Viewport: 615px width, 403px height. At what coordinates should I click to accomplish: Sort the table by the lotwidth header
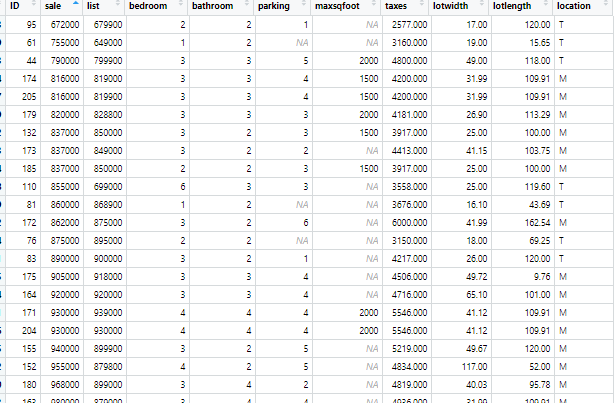[x=450, y=6]
